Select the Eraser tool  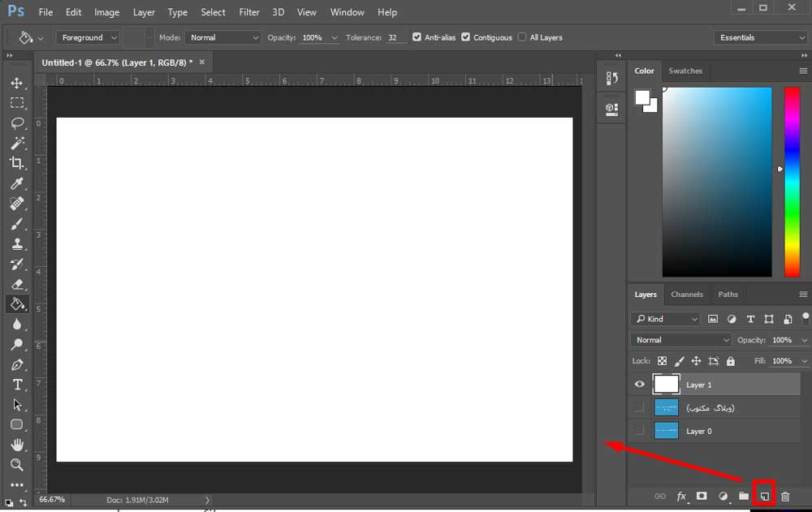click(16, 284)
